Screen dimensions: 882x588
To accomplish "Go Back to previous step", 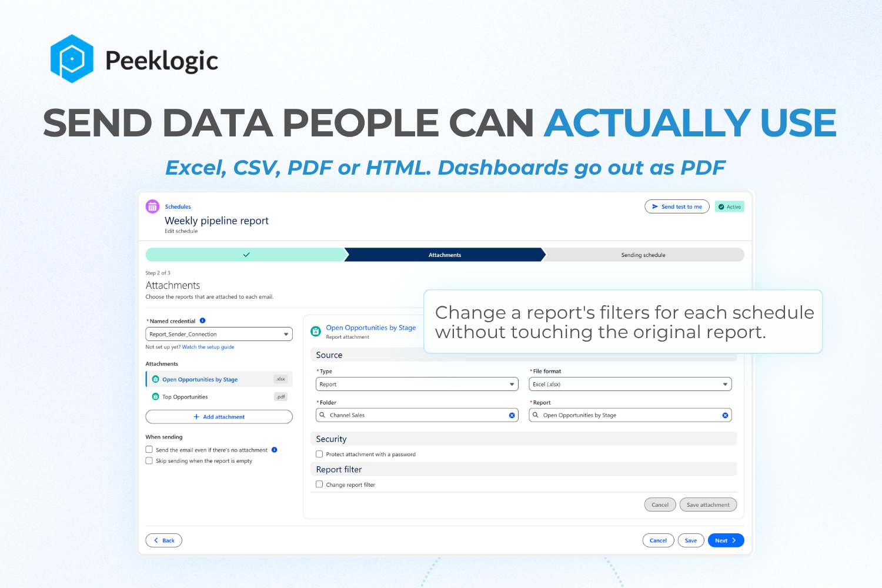I will tap(163, 540).
